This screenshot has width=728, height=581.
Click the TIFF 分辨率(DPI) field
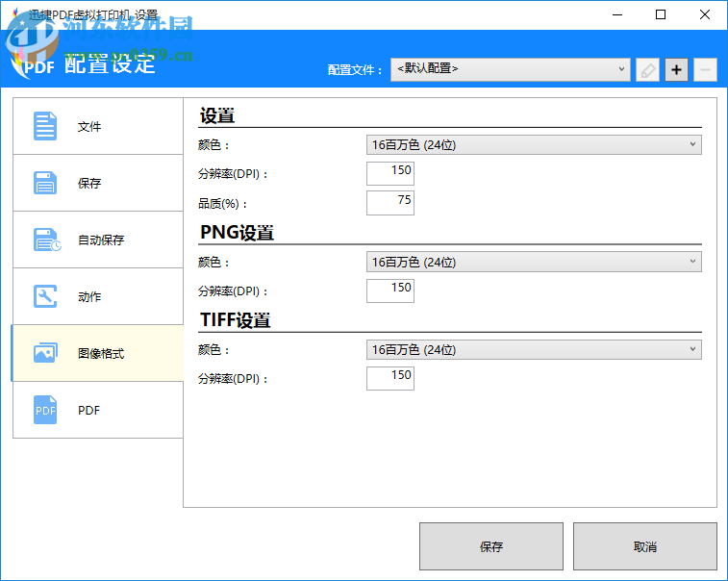point(390,378)
